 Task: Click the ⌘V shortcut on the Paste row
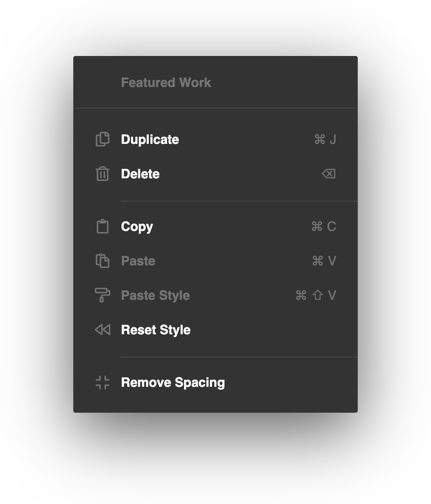coord(324,261)
